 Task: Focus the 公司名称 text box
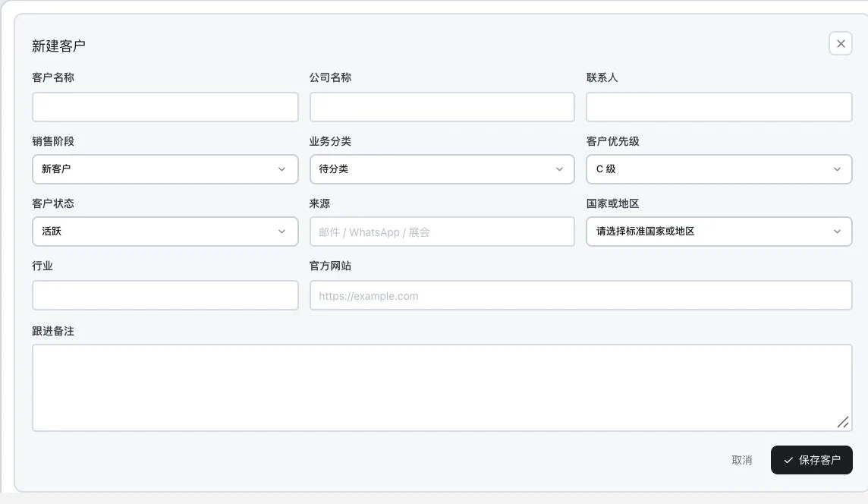tap(442, 107)
